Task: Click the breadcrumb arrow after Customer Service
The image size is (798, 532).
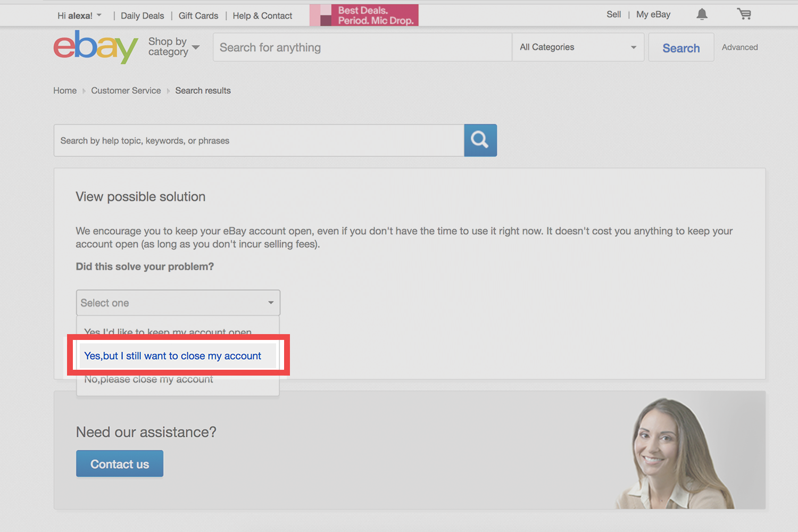Action: [168, 90]
